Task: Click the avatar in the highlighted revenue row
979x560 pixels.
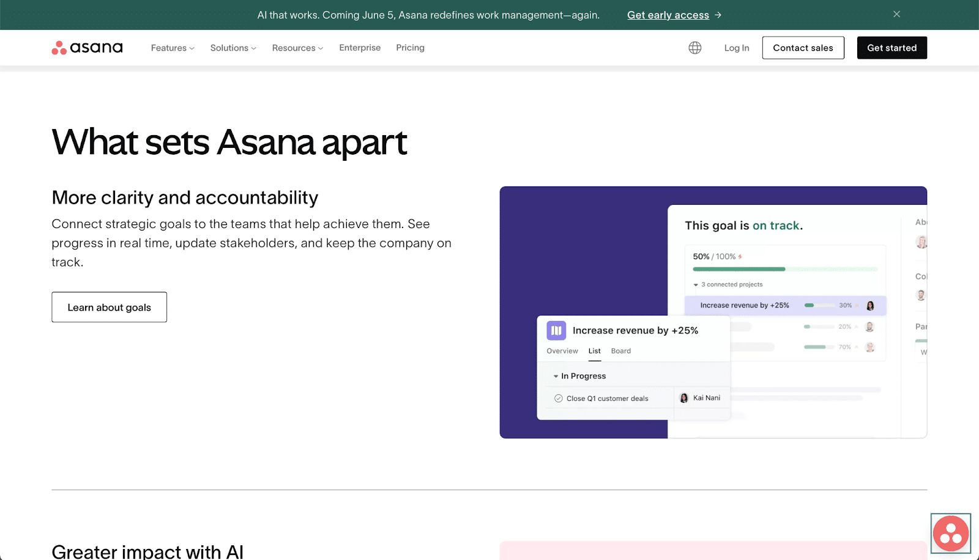Action: click(870, 306)
